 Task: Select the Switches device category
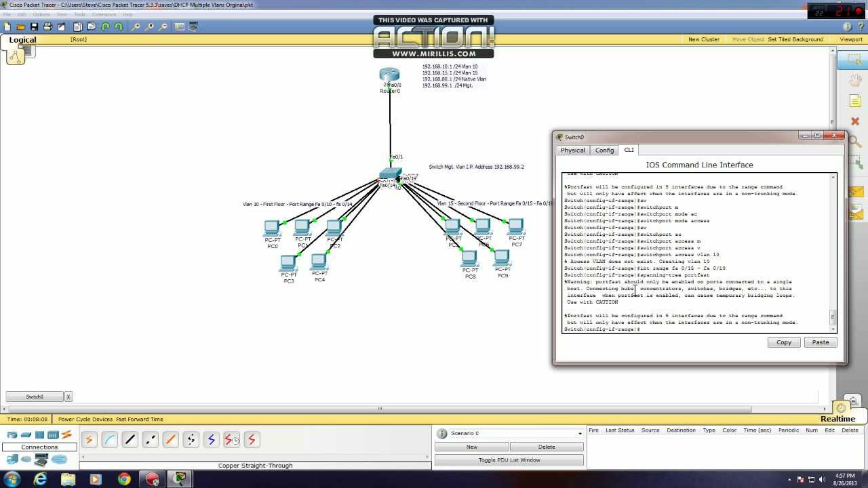coord(26,434)
